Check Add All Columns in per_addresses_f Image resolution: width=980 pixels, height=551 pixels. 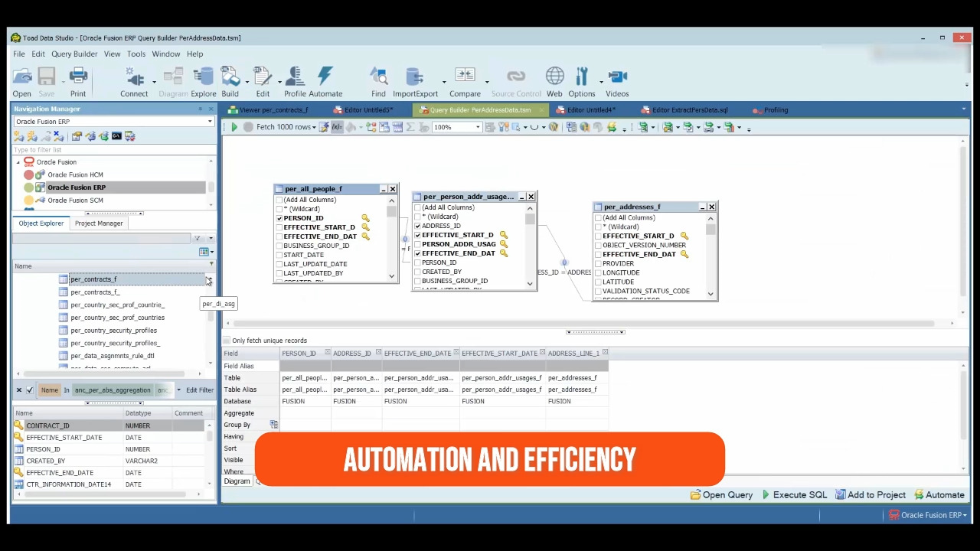point(599,217)
